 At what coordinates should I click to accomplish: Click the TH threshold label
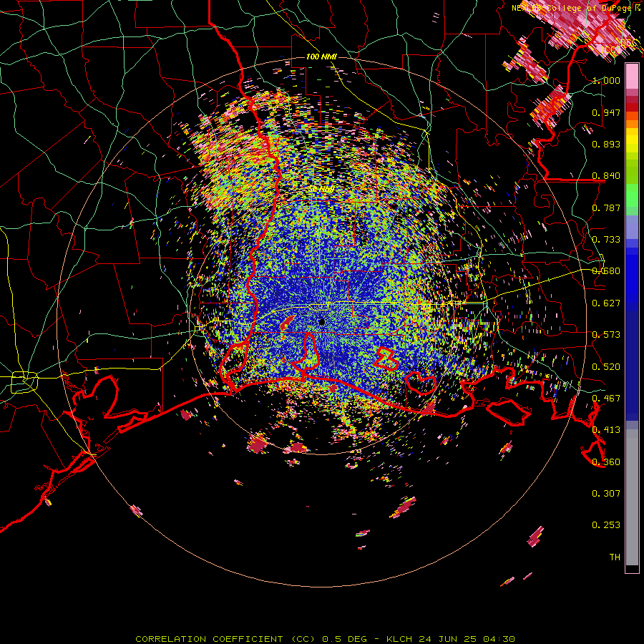(615, 557)
